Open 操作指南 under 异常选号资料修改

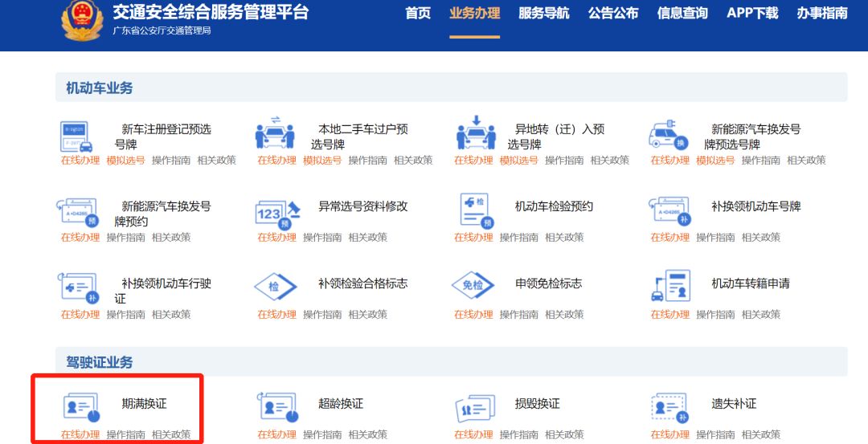tap(322, 237)
